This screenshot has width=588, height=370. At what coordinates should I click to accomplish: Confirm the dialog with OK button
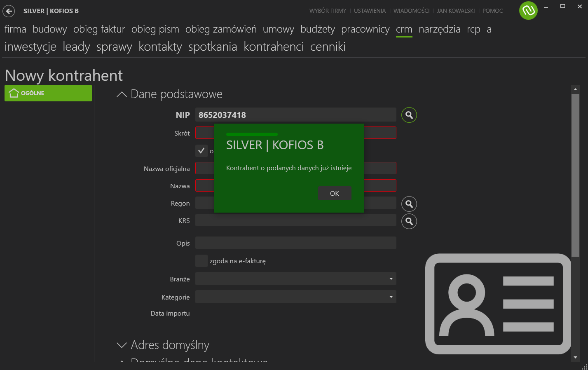coord(335,193)
